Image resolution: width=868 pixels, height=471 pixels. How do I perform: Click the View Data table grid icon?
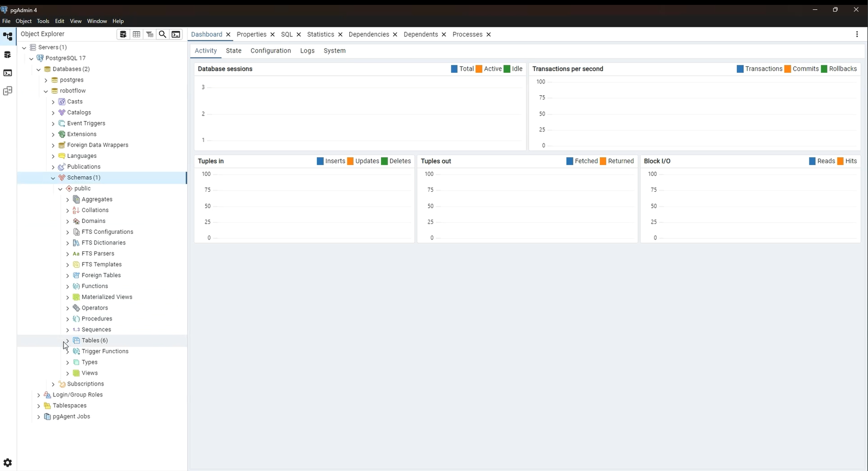pos(136,34)
